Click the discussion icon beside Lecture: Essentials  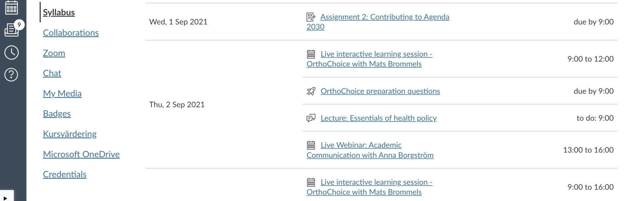[311, 118]
